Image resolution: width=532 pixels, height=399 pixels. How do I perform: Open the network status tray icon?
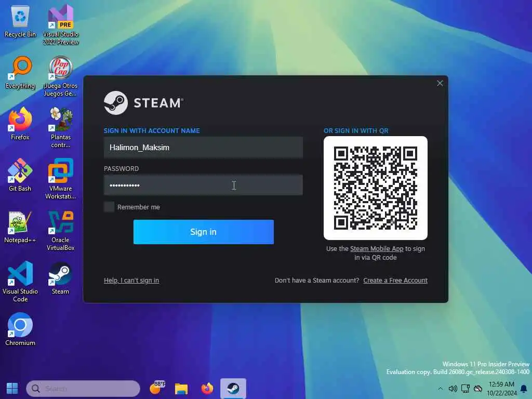[x=465, y=389]
